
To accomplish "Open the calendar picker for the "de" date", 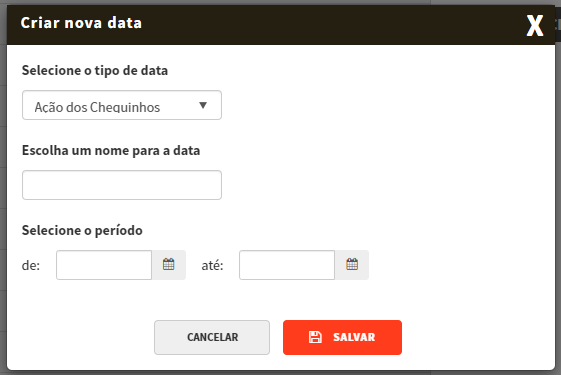I will 169,265.
